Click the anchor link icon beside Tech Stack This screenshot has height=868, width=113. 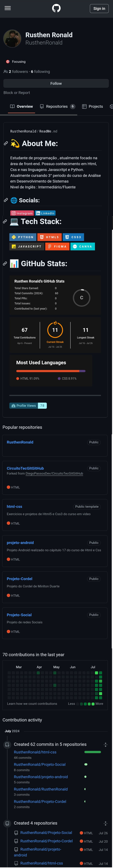click(5, 221)
